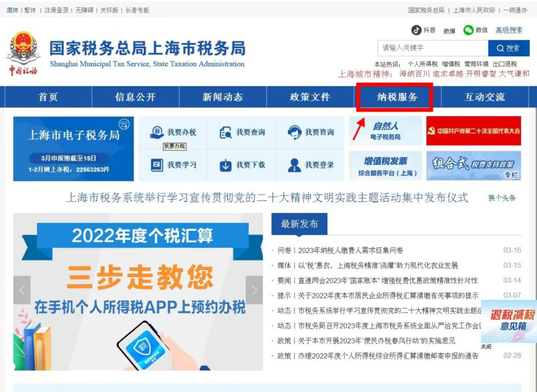The width and height of the screenshot is (537, 392).
Task: Select the 最新发布 tab
Action: pyautogui.click(x=299, y=224)
